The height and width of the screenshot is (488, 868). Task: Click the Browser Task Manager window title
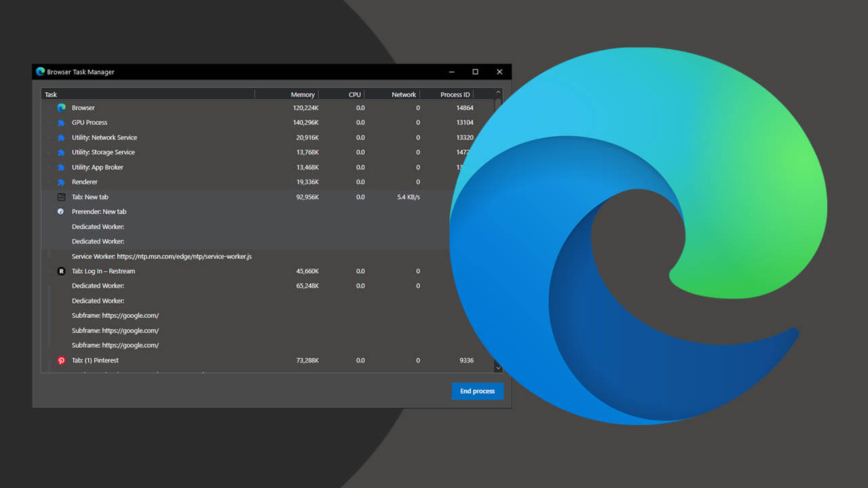tap(81, 72)
